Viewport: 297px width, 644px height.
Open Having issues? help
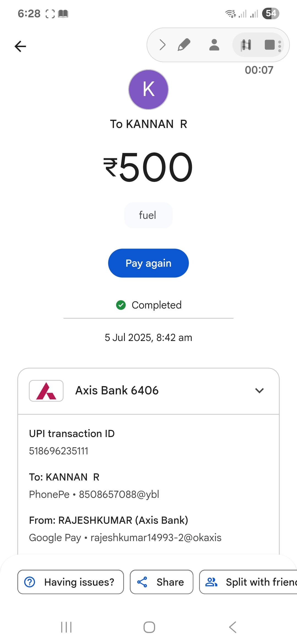pyautogui.click(x=71, y=582)
